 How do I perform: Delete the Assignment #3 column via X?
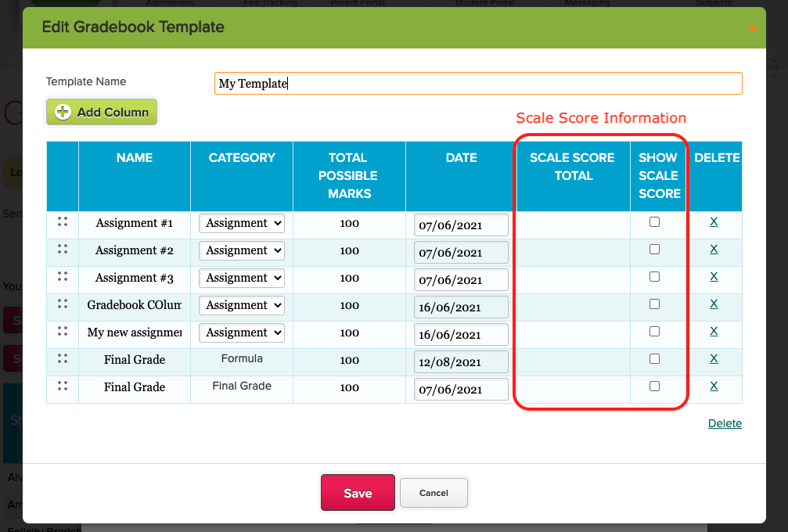[x=714, y=276]
